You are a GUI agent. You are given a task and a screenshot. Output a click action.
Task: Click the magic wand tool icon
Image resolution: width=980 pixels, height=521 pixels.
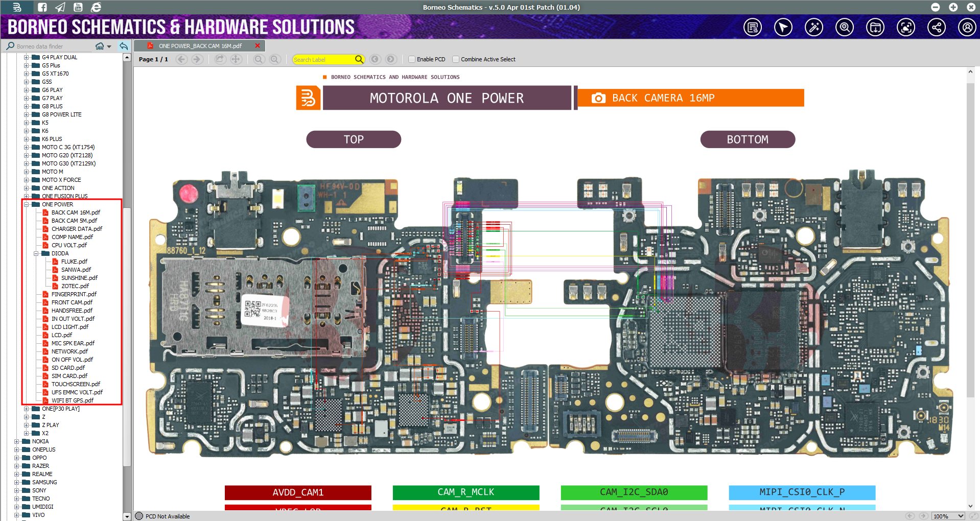[x=813, y=28]
